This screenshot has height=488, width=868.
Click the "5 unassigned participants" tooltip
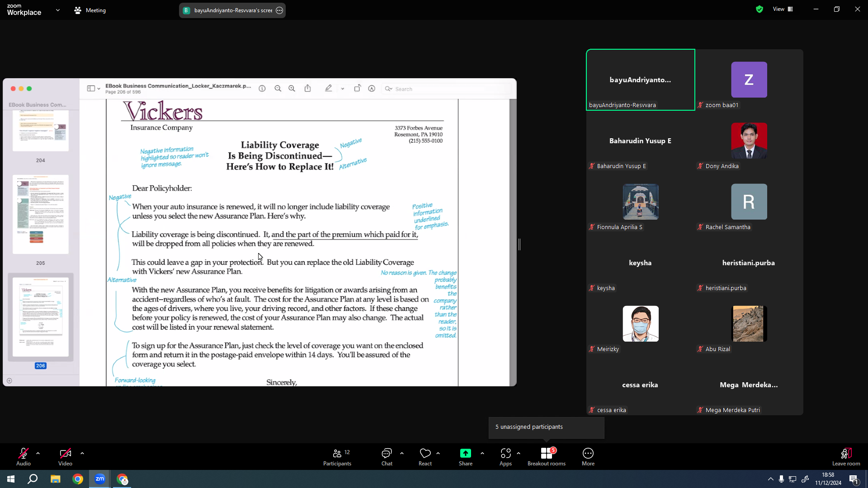(x=547, y=427)
